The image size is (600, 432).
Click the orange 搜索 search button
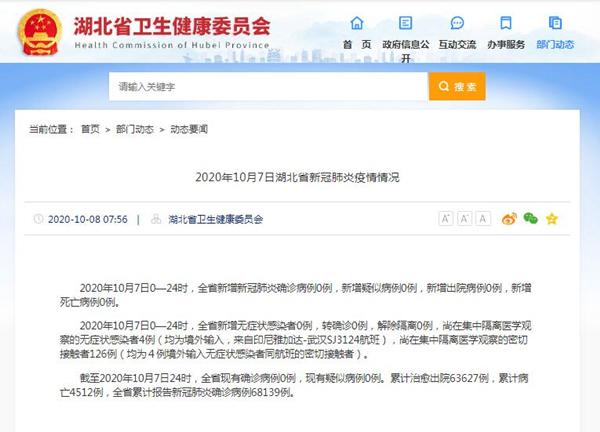click(x=457, y=86)
